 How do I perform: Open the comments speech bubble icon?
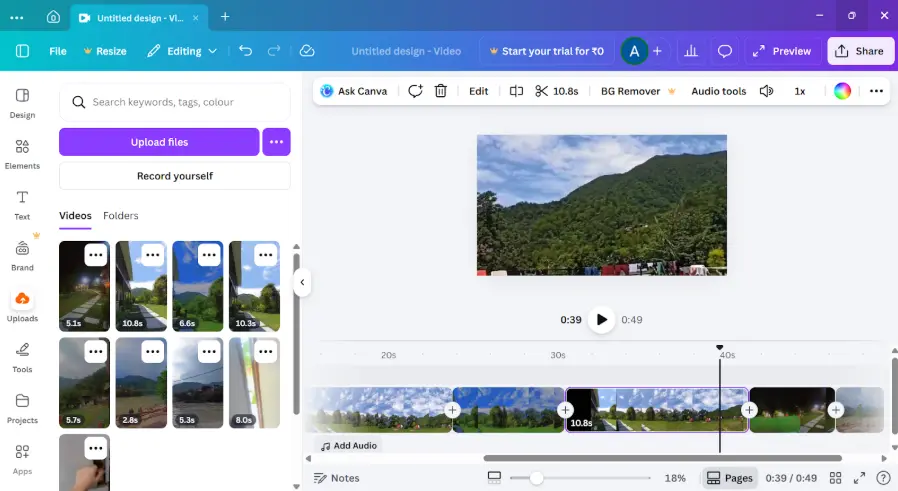(x=725, y=51)
